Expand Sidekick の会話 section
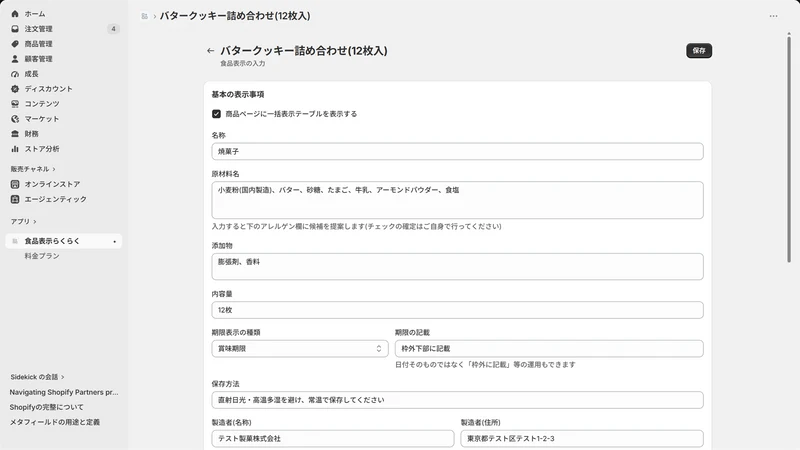The width and height of the screenshot is (800, 450). (37, 377)
